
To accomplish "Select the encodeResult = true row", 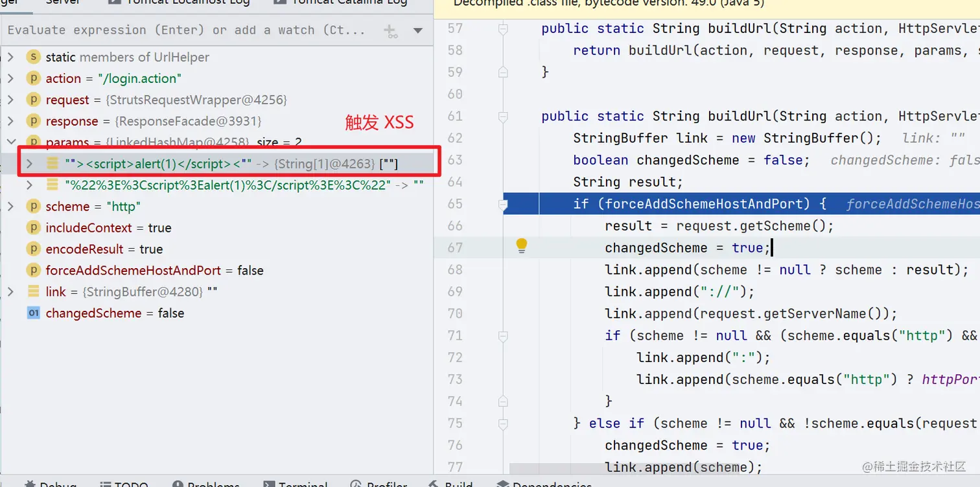I will click(216, 249).
